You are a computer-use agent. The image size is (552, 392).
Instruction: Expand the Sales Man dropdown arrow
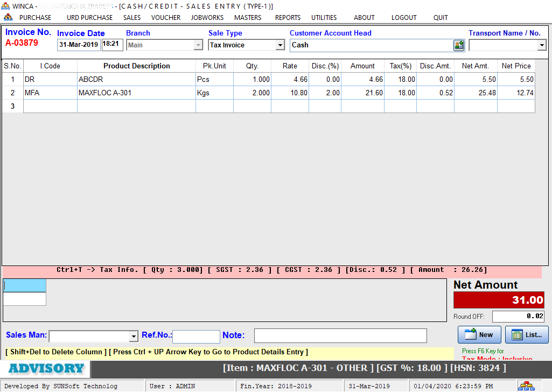[x=134, y=337]
